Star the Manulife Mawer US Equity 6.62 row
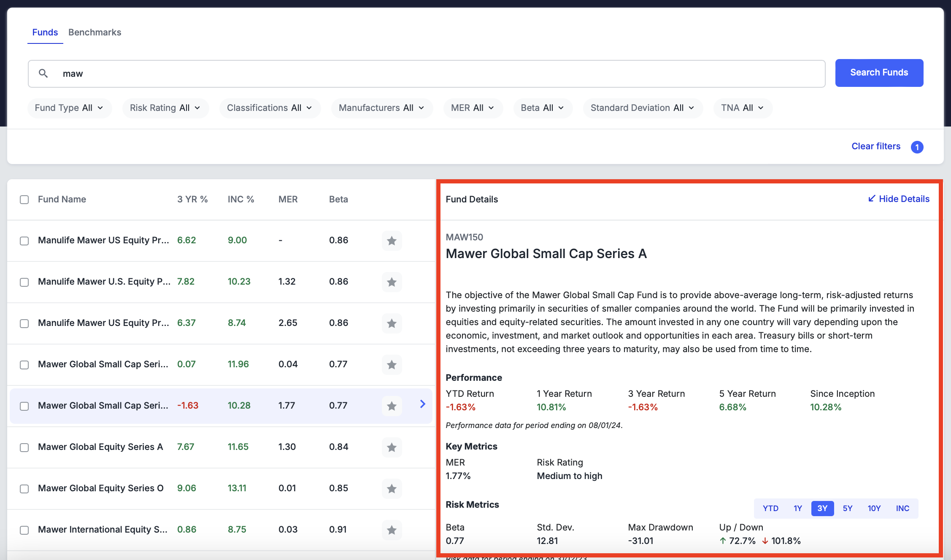 [392, 240]
